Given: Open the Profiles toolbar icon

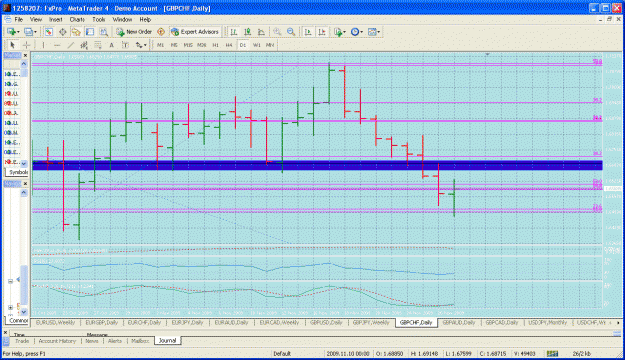Looking at the screenshot, I should [x=28, y=31].
